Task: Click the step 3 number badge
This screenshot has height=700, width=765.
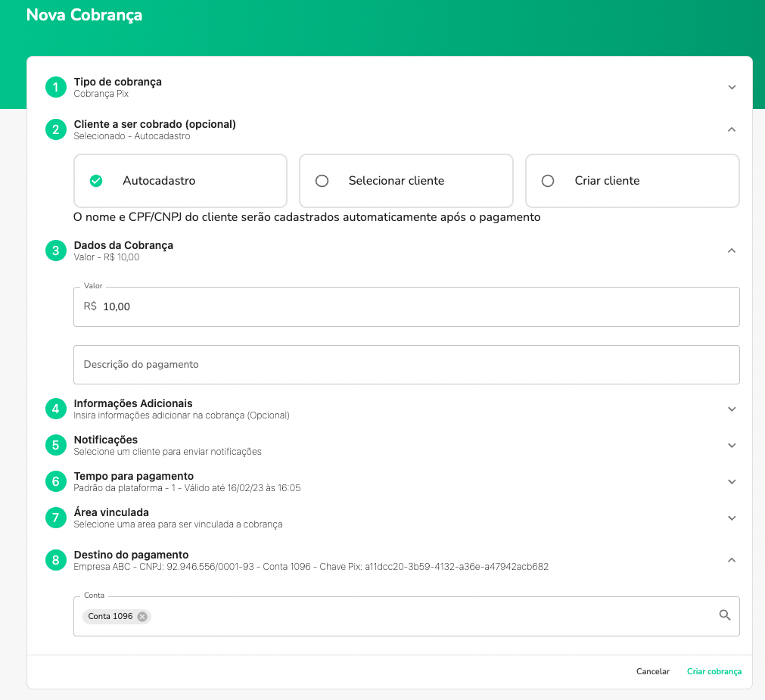Action: (x=56, y=250)
